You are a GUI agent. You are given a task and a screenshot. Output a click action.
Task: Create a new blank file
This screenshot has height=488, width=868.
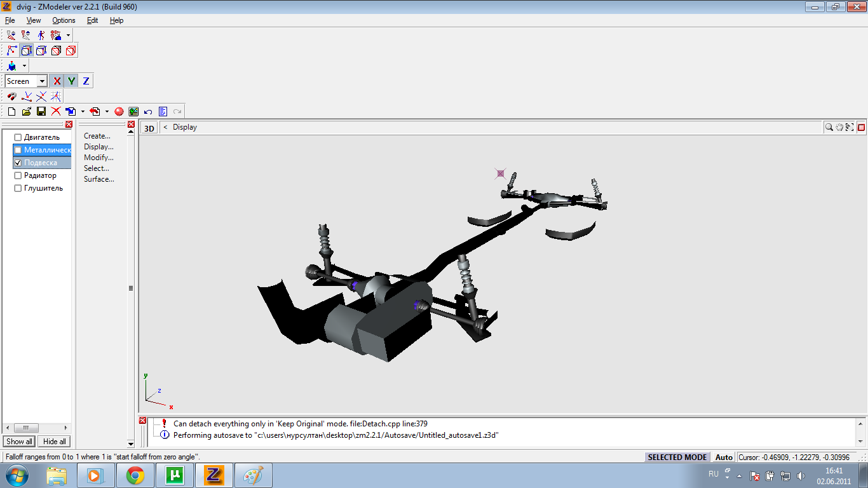coord(11,111)
